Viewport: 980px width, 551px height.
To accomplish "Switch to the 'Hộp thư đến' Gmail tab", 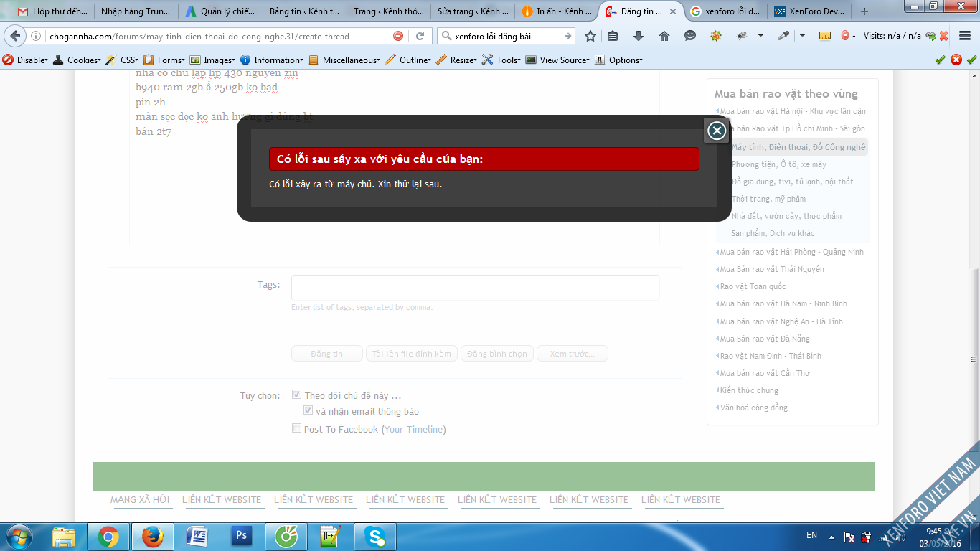I will click(52, 11).
